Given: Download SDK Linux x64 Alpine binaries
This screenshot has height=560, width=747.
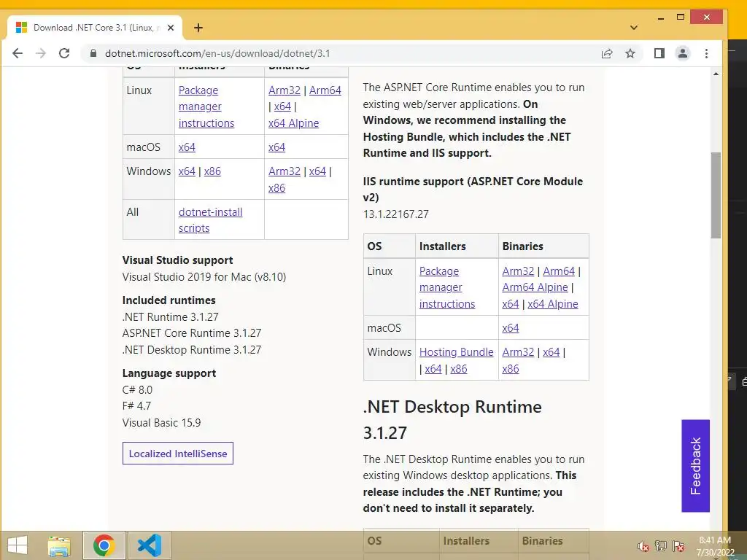Looking at the screenshot, I should click(x=293, y=122).
